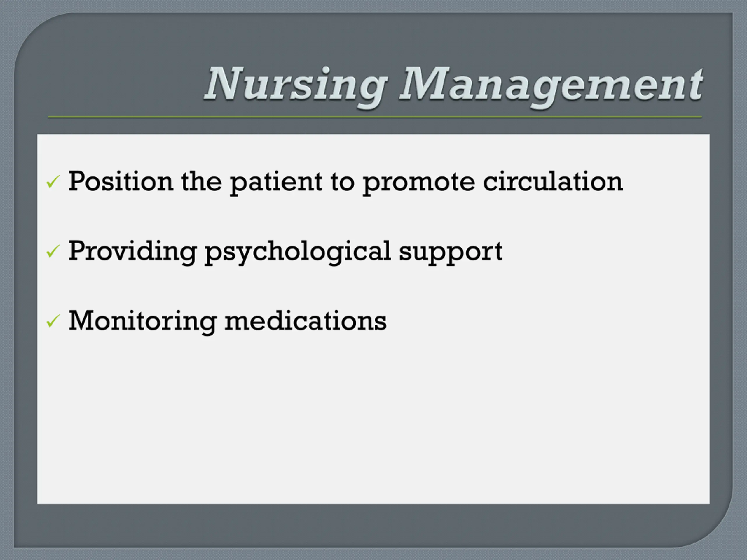
Task: Click the word promote in first bullet
Action: (x=419, y=184)
